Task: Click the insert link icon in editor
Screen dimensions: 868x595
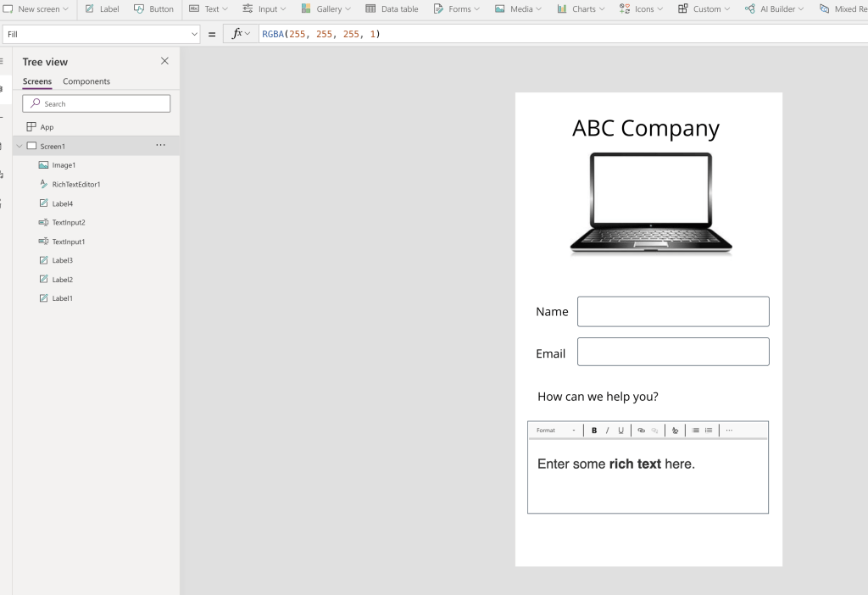Action: pos(642,431)
